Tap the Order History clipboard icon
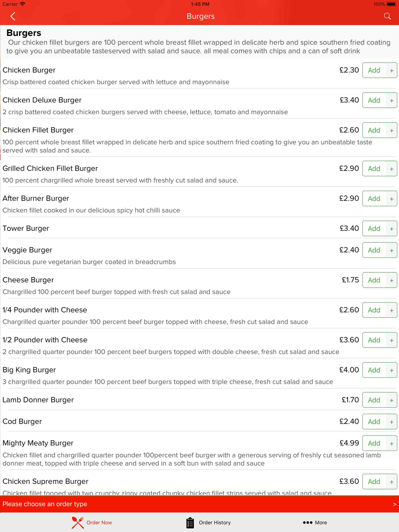Image resolution: width=399 pixels, height=532 pixels. click(x=190, y=522)
